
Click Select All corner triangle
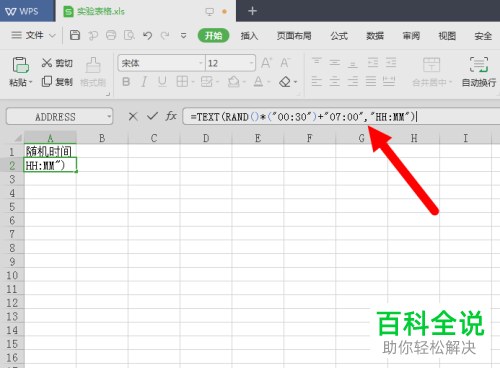[x=17, y=138]
